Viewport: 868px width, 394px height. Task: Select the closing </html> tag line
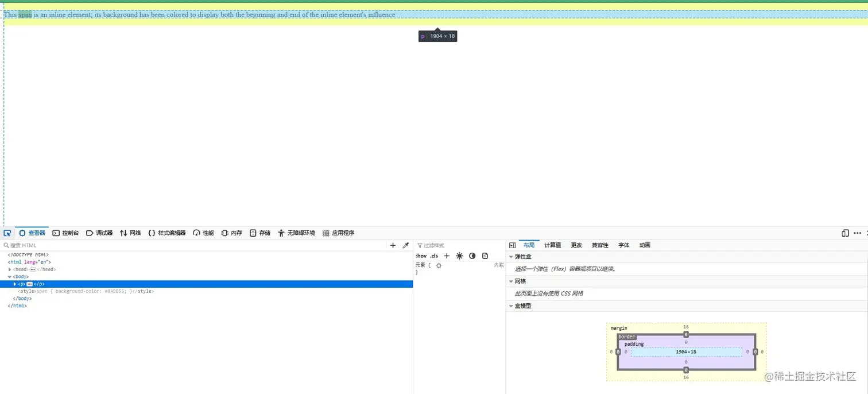tap(17, 306)
